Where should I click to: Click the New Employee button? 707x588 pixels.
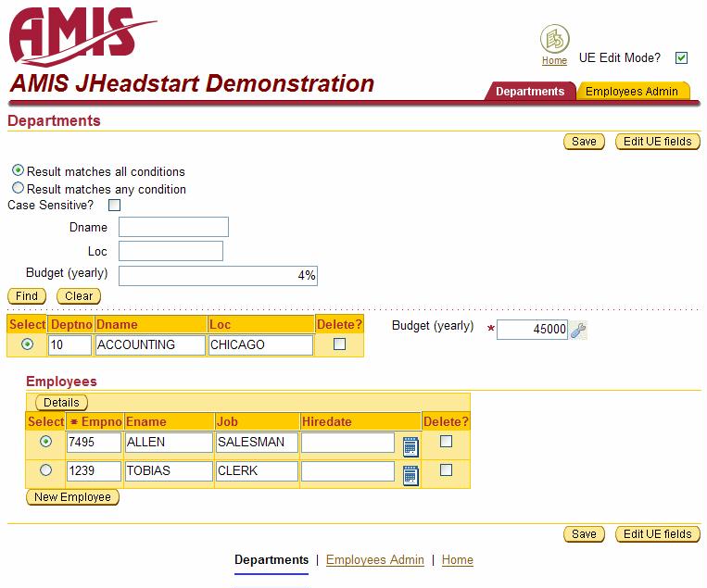[72, 497]
